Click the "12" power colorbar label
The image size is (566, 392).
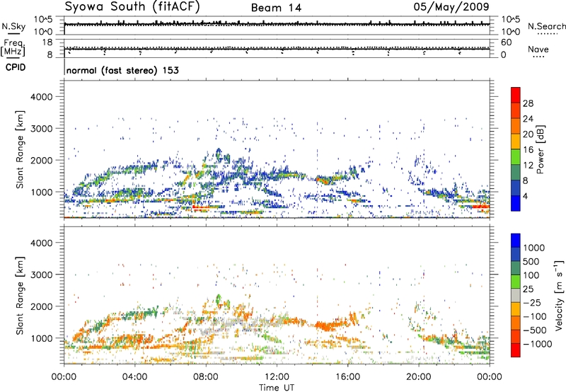528,166
